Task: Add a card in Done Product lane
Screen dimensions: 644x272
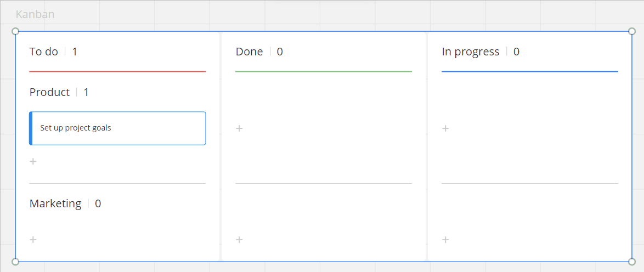Action: tap(239, 128)
